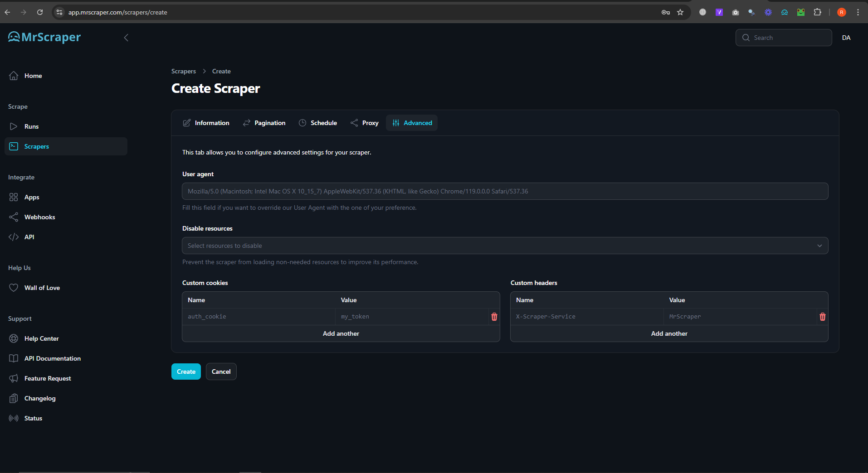This screenshot has width=868, height=473.
Task: Click the Create button
Action: tap(186, 372)
